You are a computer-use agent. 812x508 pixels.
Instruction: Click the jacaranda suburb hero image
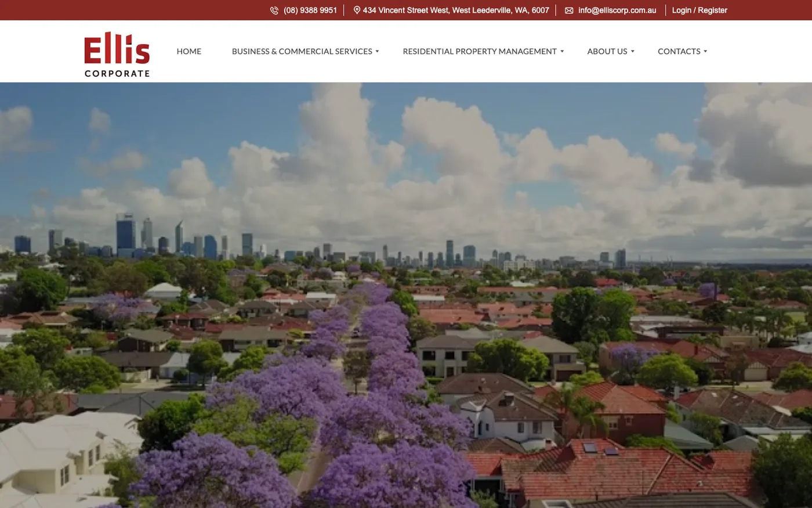406,295
